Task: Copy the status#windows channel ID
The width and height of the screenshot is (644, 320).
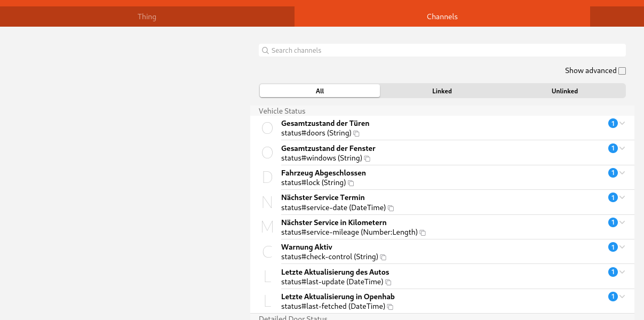Action: tap(367, 158)
